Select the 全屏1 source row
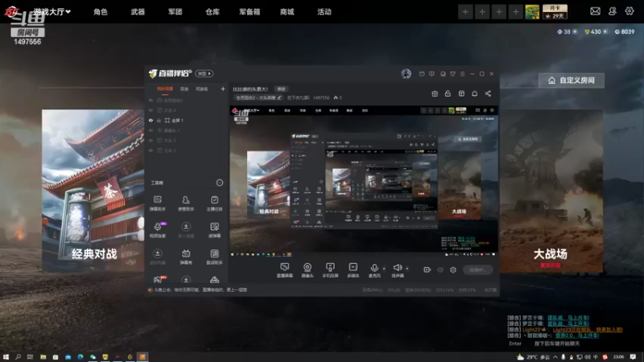644x362 pixels. (187, 120)
